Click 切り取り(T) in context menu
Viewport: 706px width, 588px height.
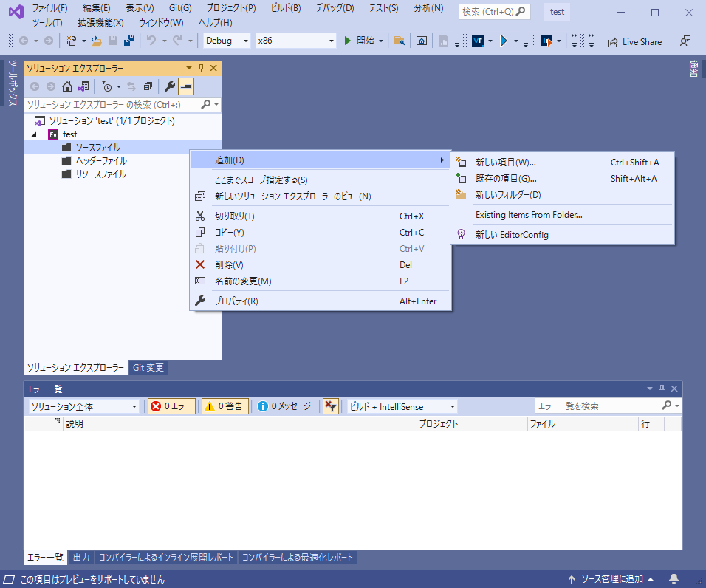point(321,216)
